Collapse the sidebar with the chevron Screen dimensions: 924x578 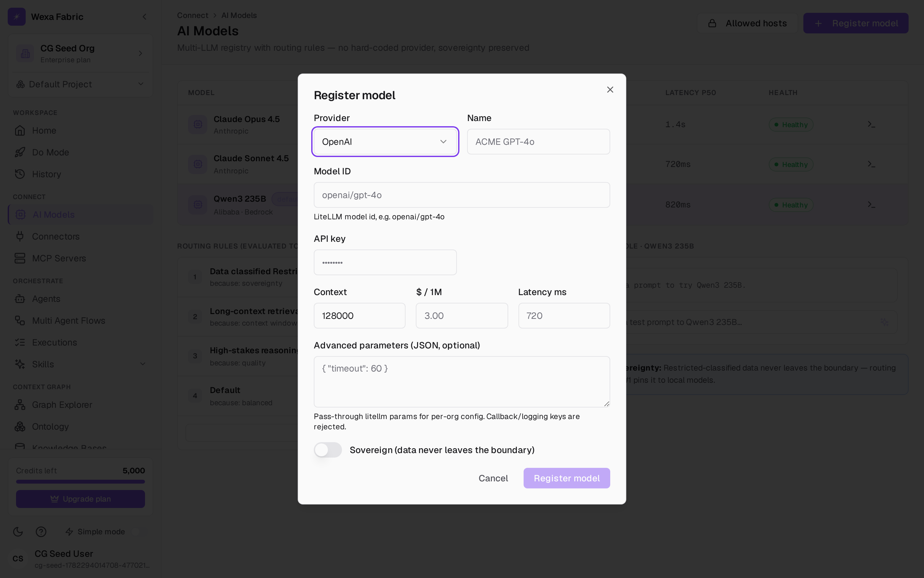click(x=144, y=16)
